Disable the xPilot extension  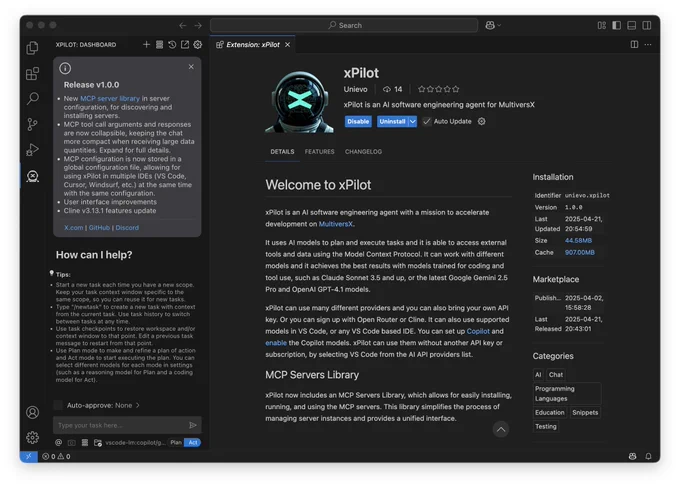[x=358, y=121]
